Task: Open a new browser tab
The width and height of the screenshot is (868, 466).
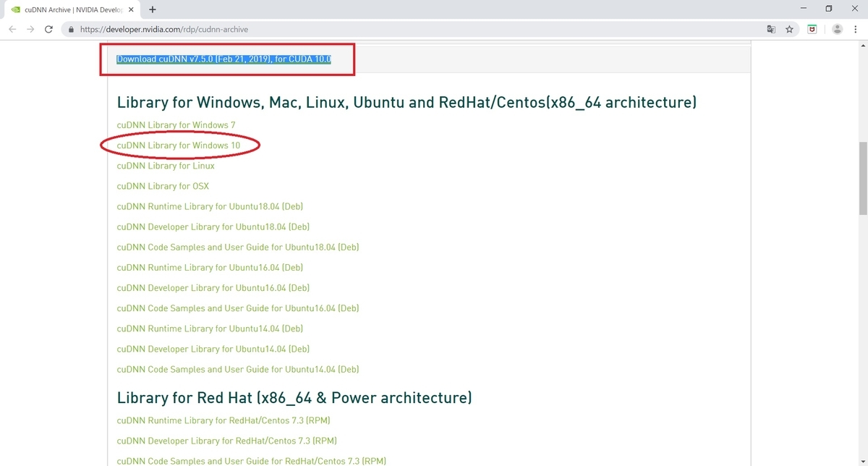Action: tap(153, 9)
